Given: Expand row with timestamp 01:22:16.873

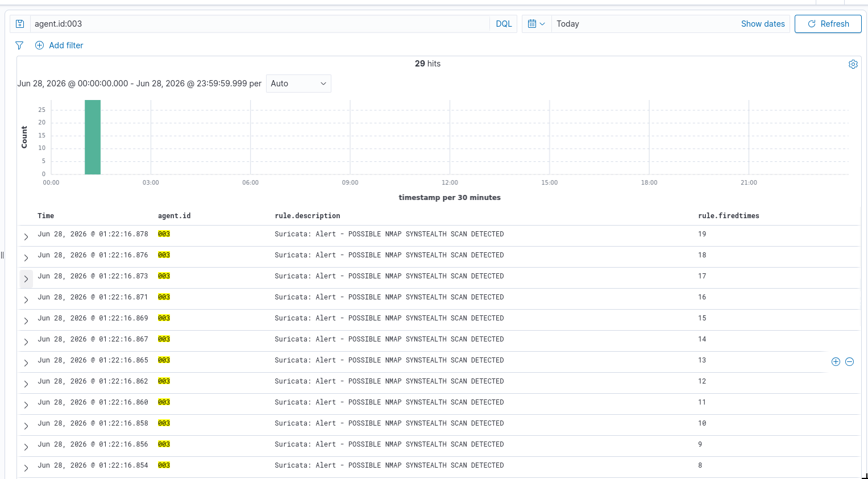Looking at the screenshot, I should click(x=26, y=279).
